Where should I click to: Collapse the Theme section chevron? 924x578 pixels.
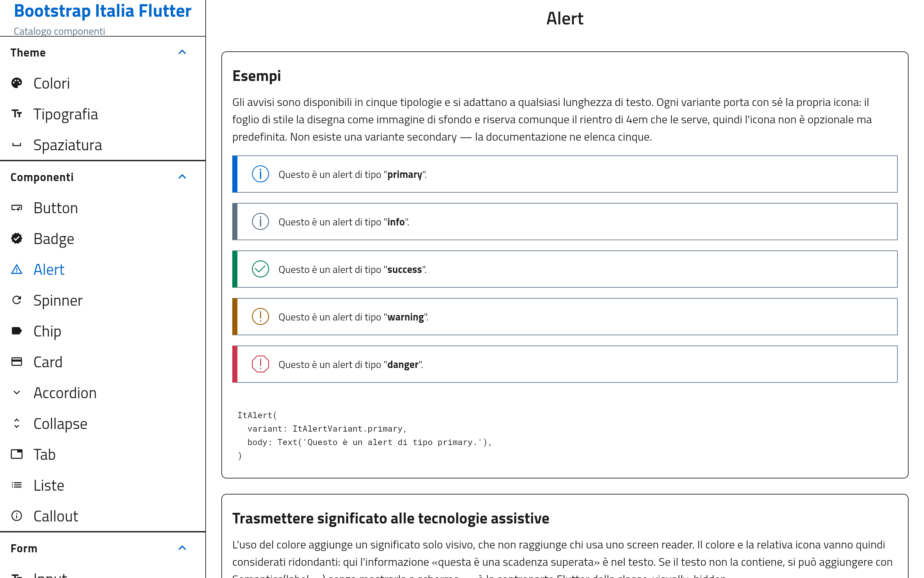point(182,52)
